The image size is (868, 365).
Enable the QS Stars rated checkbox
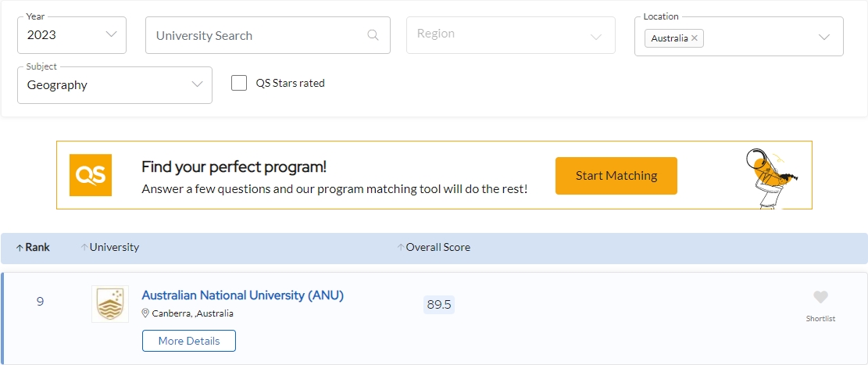(x=239, y=83)
